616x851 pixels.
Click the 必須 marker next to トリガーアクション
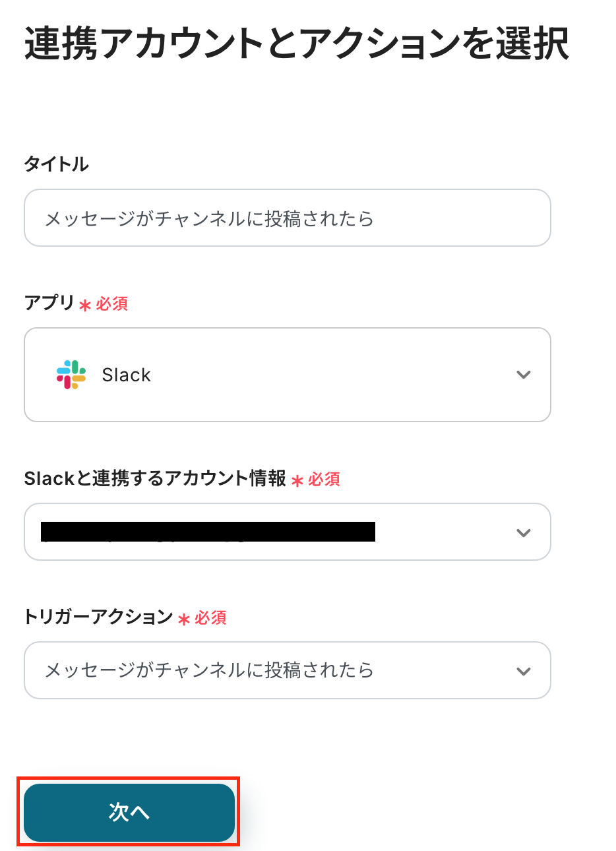pyautogui.click(x=211, y=618)
